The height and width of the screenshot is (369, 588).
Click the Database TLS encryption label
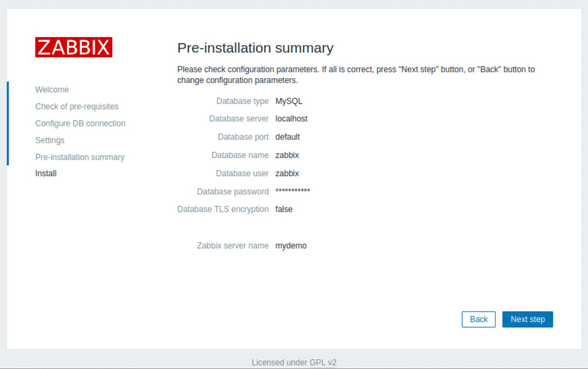223,209
